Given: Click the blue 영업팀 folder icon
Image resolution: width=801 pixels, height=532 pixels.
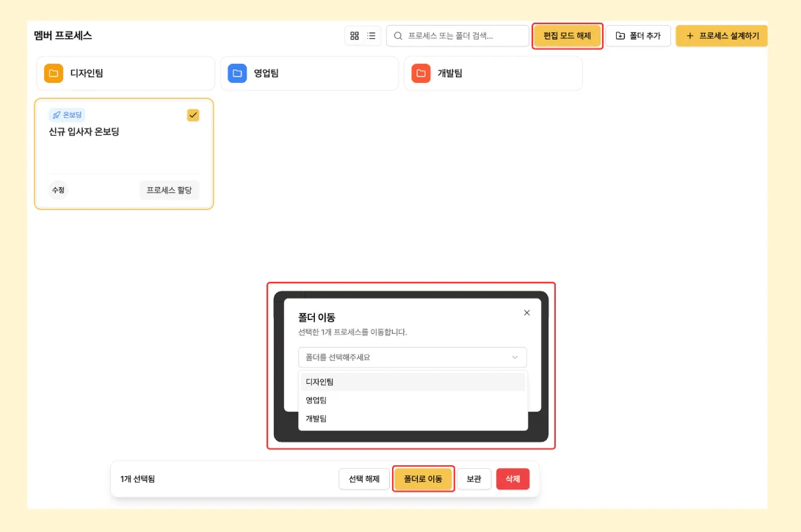Looking at the screenshot, I should pos(237,73).
